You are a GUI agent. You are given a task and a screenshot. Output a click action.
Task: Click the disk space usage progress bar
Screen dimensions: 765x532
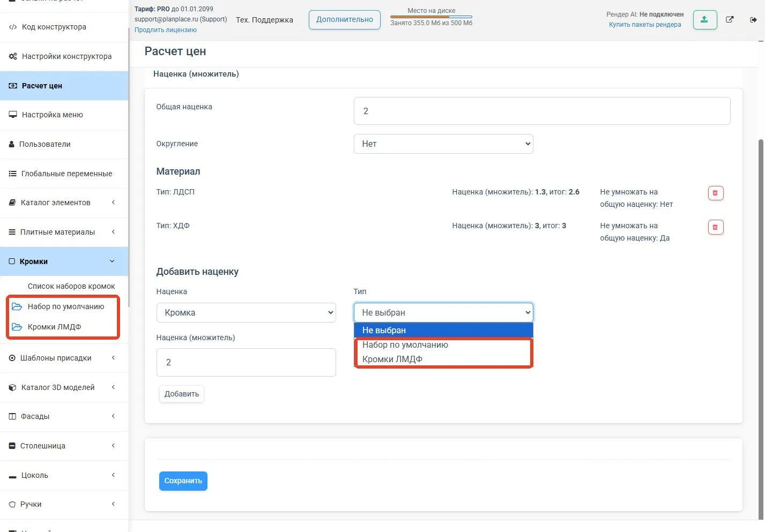coord(431,17)
